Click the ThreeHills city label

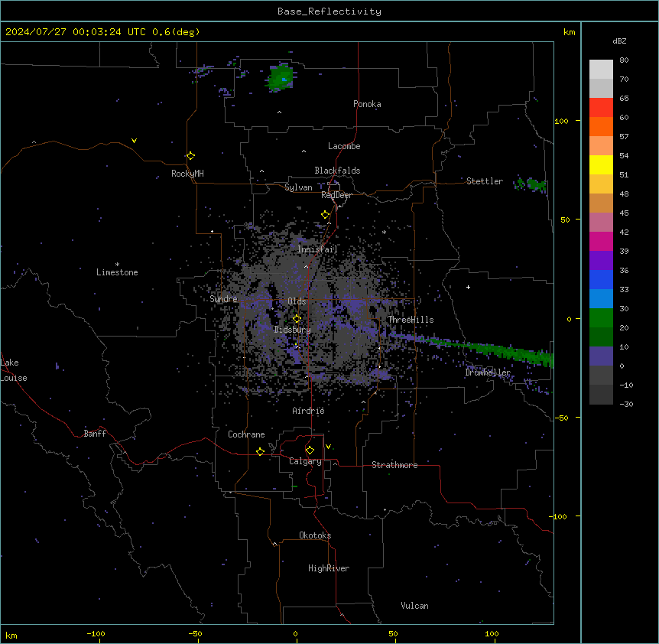(x=411, y=320)
